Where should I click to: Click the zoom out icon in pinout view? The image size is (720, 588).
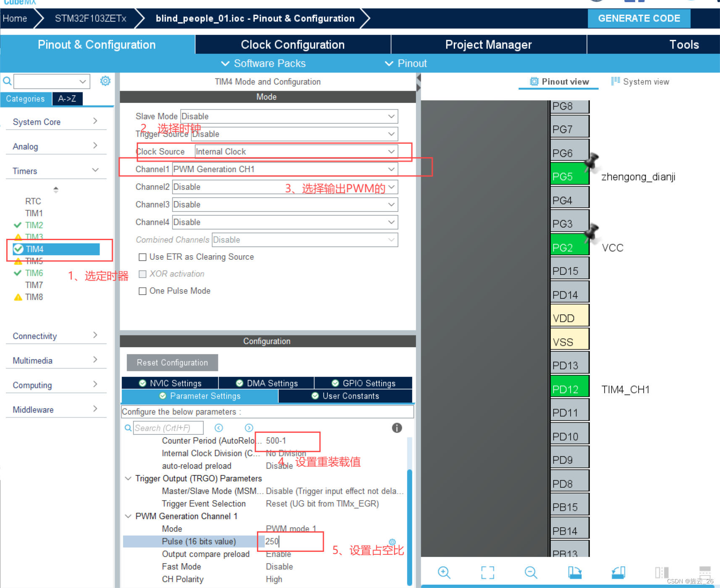pyautogui.click(x=531, y=572)
